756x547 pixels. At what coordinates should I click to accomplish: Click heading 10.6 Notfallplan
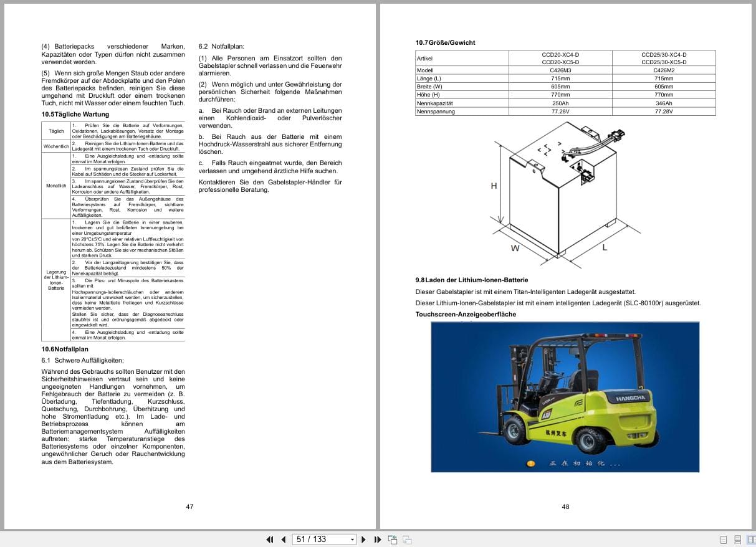(65, 350)
